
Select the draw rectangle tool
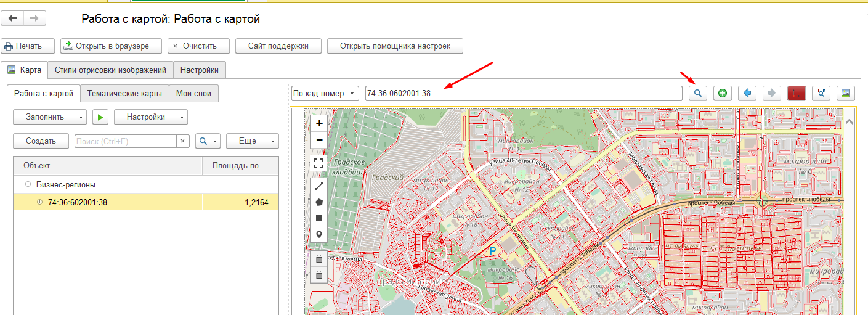[318, 218]
